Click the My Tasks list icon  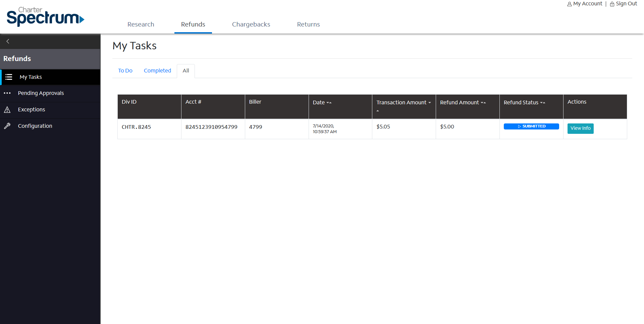[9, 77]
